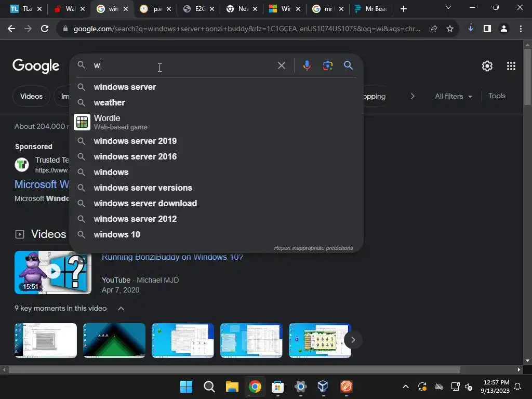The height and width of the screenshot is (399, 532).
Task: Show more filter chips with right arrow
Action: [413, 96]
